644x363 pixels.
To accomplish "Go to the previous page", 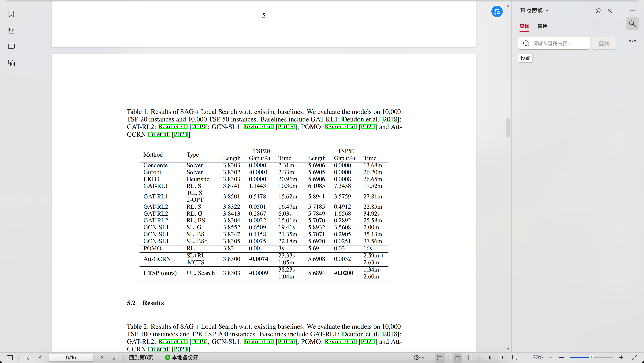I will click(x=40, y=357).
